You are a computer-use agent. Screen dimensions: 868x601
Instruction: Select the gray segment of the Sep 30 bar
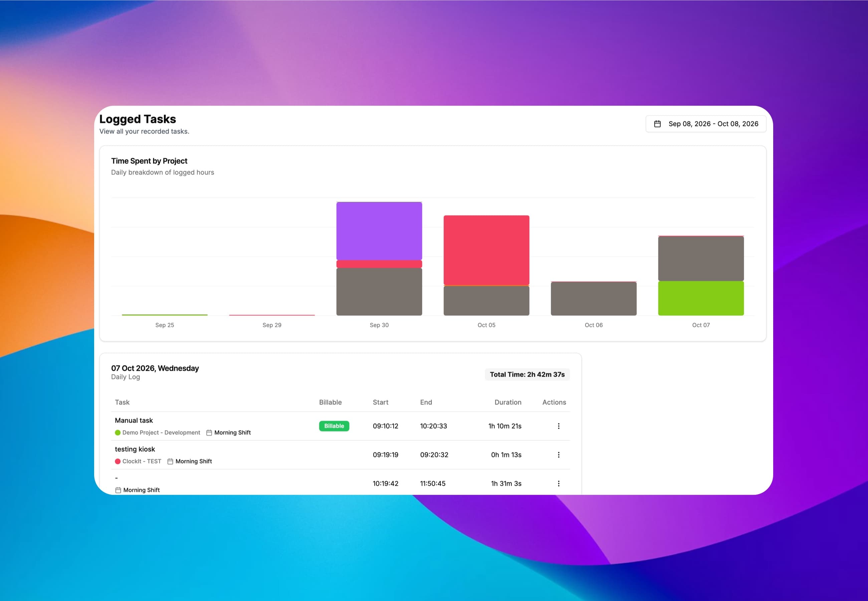379,292
